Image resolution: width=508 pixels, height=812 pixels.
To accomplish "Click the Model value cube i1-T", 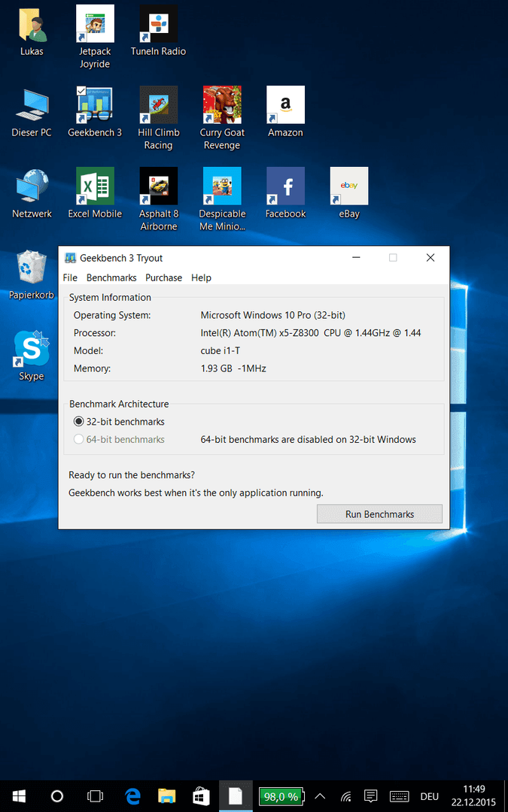I will [x=221, y=350].
